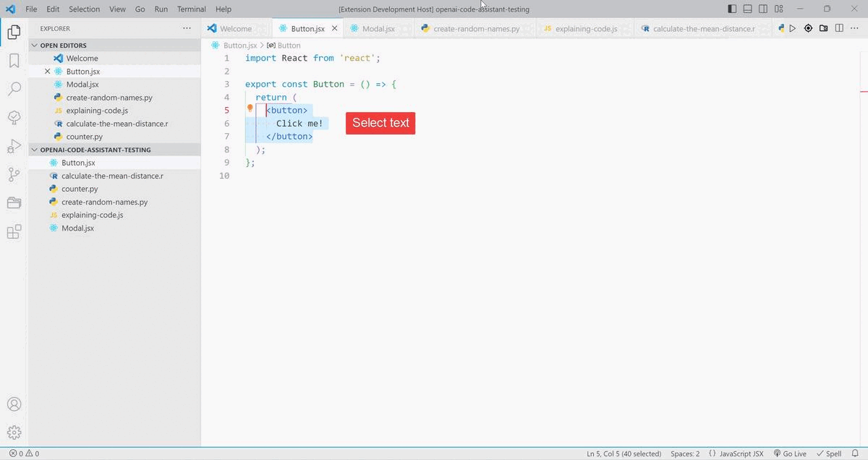The width and height of the screenshot is (868, 460).
Task: Open the Run and Debug view
Action: (x=14, y=145)
